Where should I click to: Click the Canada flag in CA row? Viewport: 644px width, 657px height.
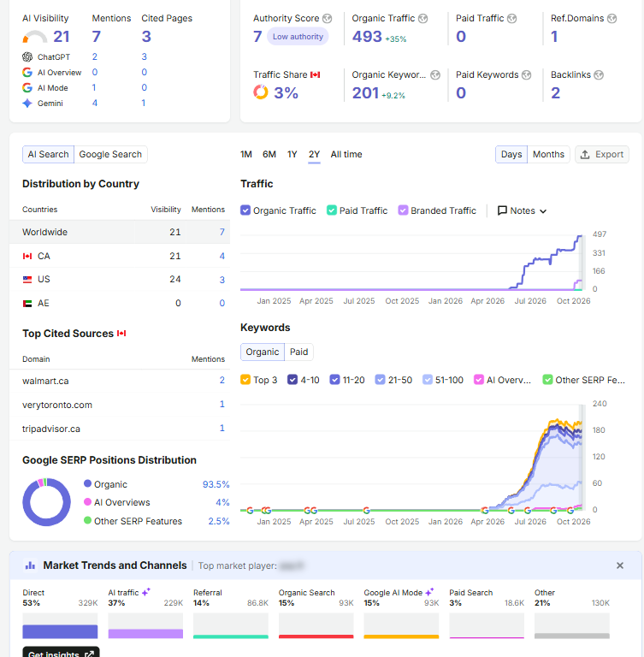[27, 256]
